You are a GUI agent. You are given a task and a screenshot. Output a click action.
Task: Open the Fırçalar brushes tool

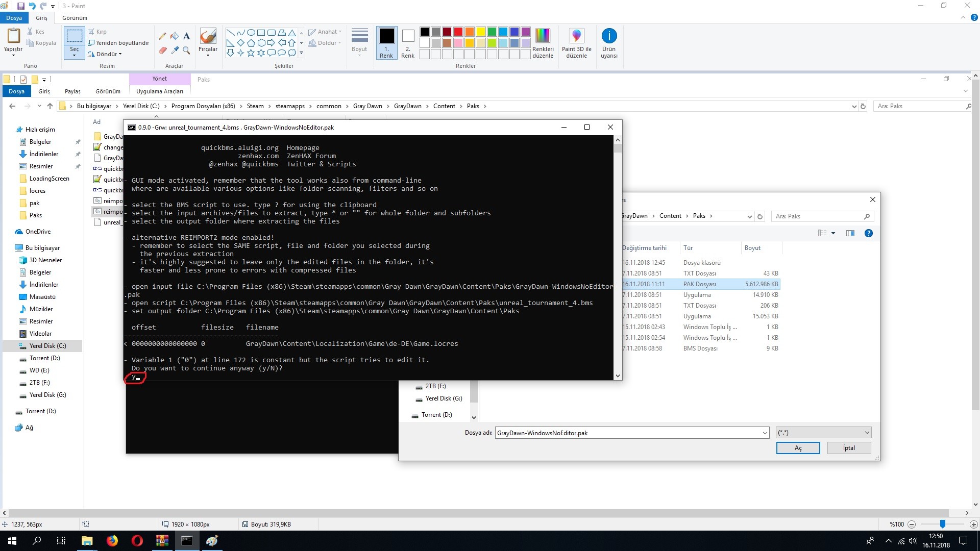point(208,42)
